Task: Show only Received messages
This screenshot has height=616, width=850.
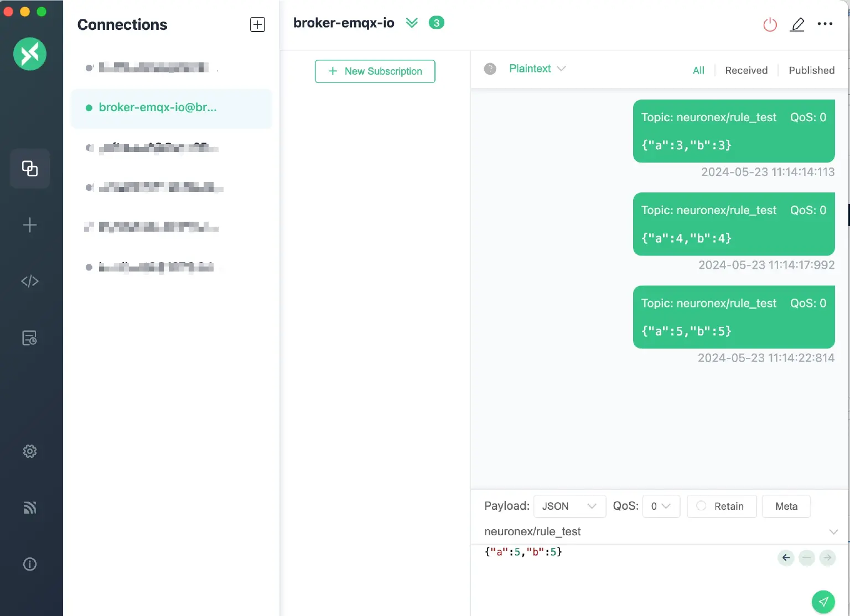Action: coord(746,70)
